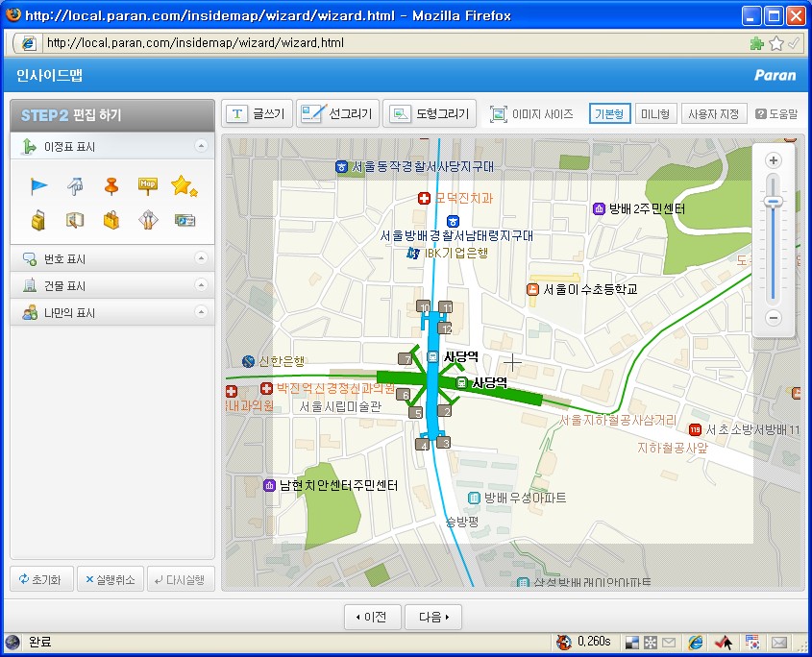Screen dimensions: 812x657
Task: Zoom out with the map minus button
Action: (x=774, y=317)
